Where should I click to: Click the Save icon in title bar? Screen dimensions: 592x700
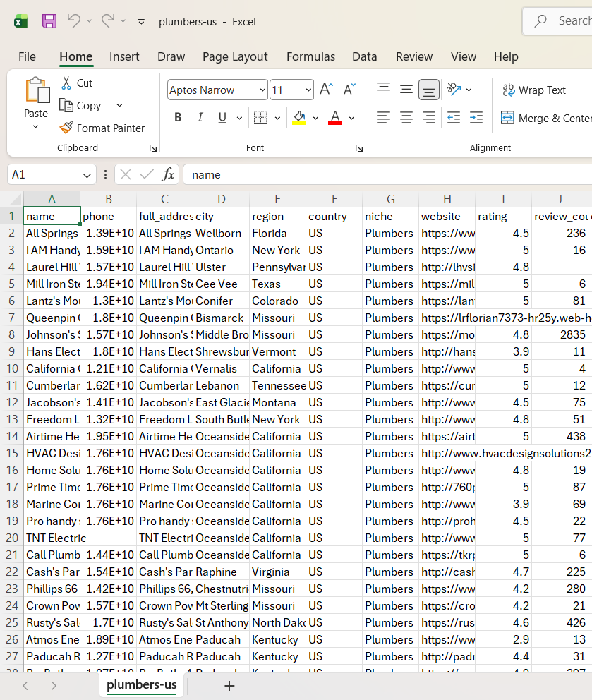(x=49, y=21)
